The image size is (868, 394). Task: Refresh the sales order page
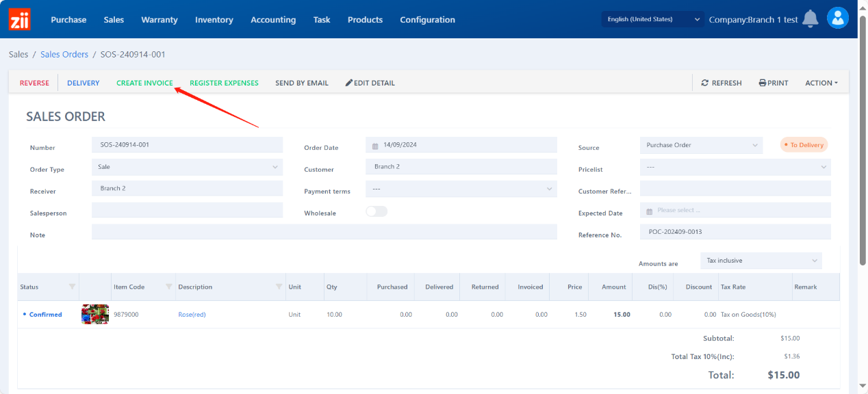coord(722,83)
